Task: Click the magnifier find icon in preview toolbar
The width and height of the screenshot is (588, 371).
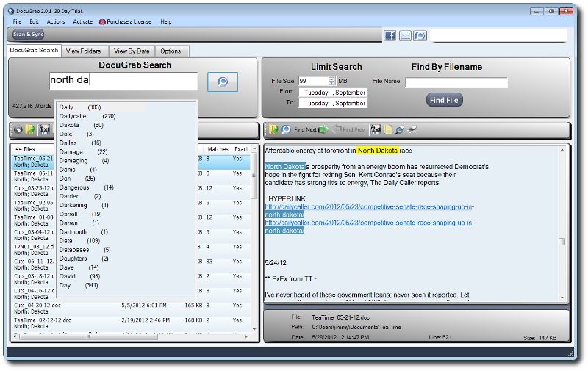Action: pos(286,129)
